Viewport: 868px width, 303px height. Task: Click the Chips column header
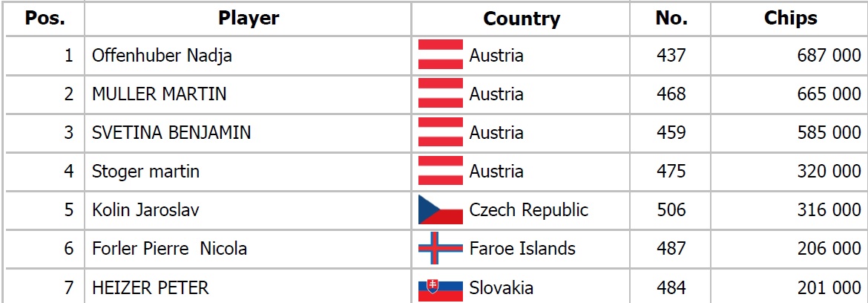[790, 19]
